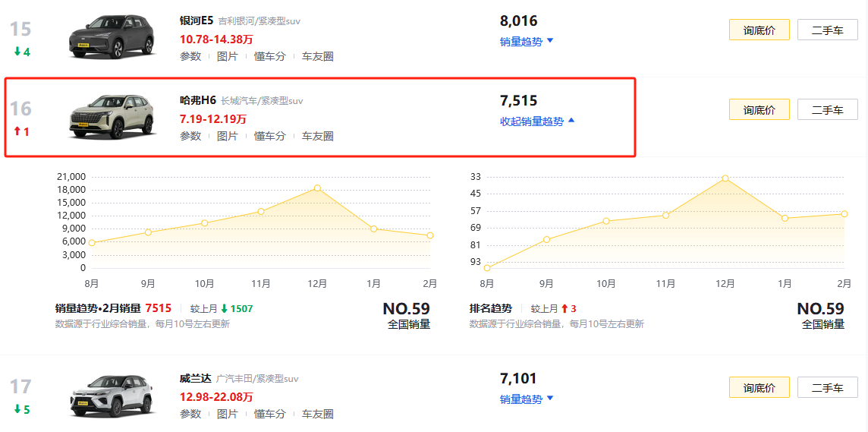Select 1月 data point on ranking chart

pos(785,218)
